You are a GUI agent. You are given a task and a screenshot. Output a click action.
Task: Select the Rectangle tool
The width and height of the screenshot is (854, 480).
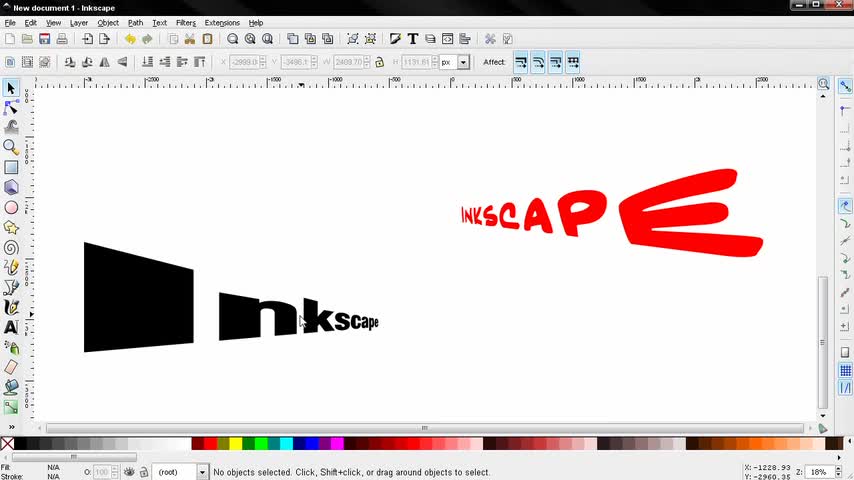[x=11, y=167]
